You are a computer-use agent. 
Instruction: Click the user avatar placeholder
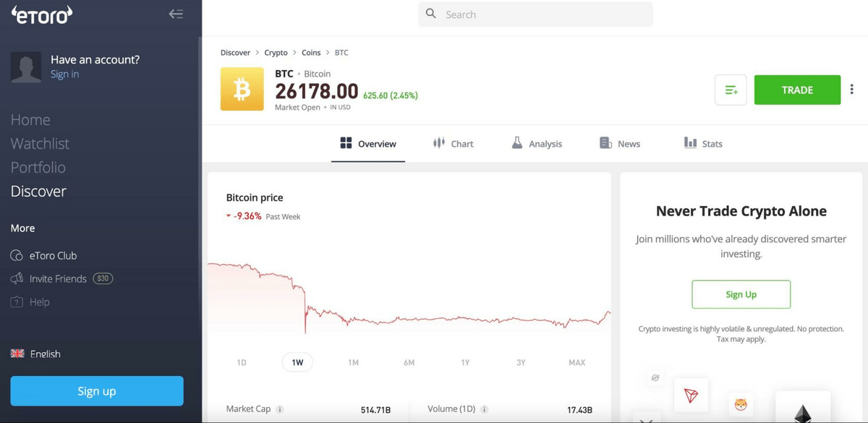[x=26, y=67]
